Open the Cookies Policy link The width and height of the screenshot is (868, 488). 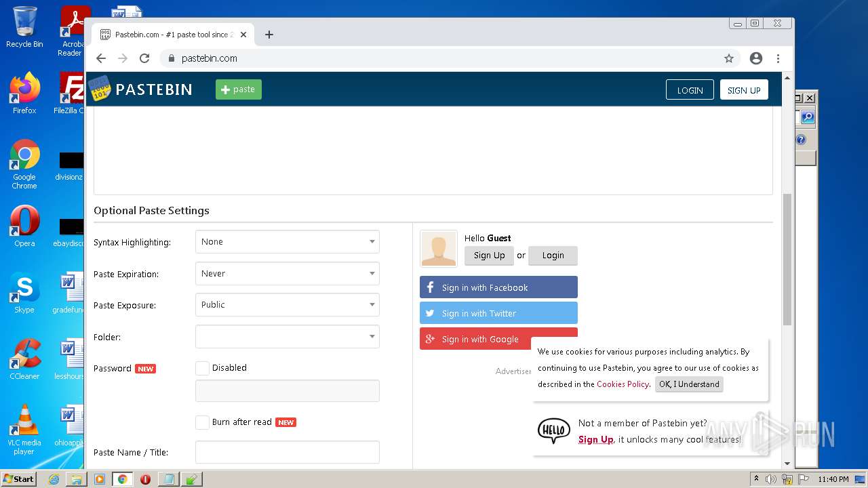click(x=623, y=384)
